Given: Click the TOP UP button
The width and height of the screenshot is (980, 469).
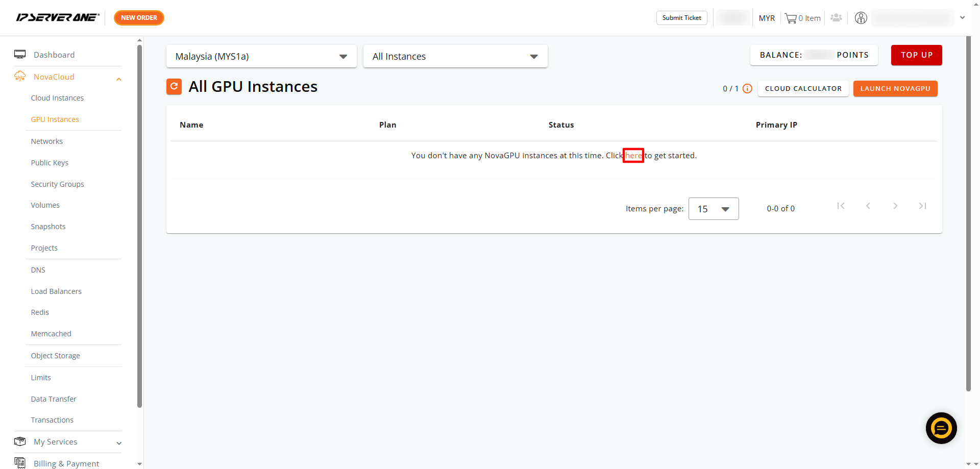Looking at the screenshot, I should [x=916, y=55].
